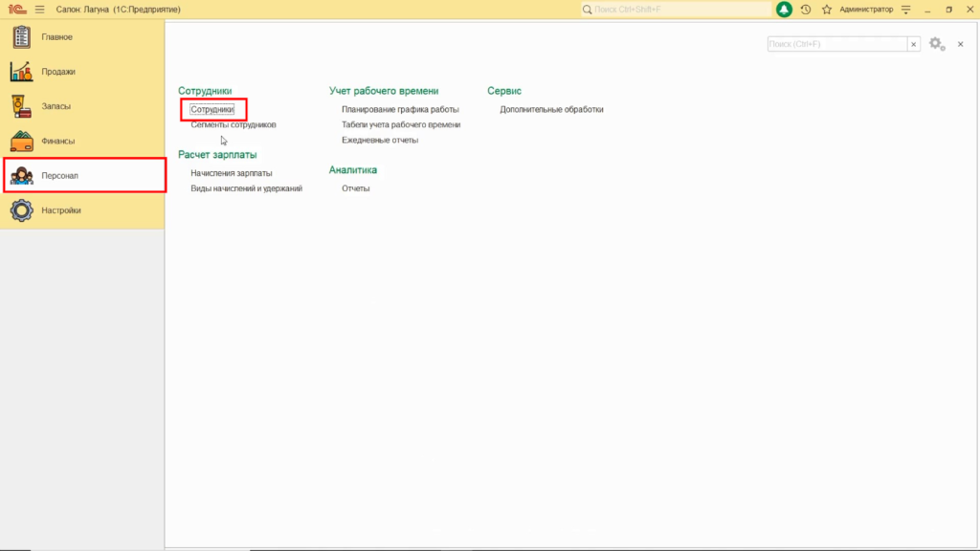980x551 pixels.
Task: Select the Настройки menu label
Action: coord(60,210)
